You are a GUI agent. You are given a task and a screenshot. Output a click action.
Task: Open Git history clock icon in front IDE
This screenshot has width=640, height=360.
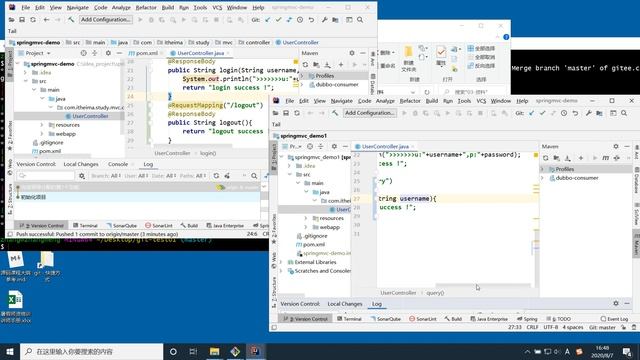564,113
